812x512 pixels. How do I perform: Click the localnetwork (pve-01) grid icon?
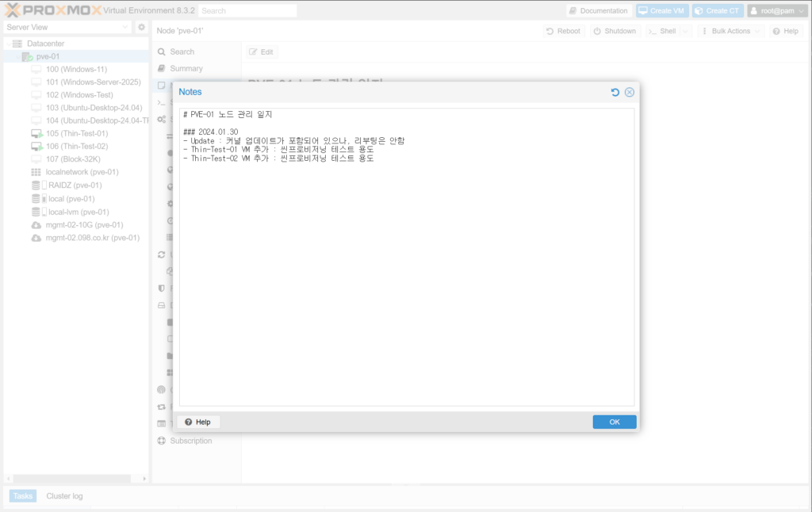[x=36, y=172]
